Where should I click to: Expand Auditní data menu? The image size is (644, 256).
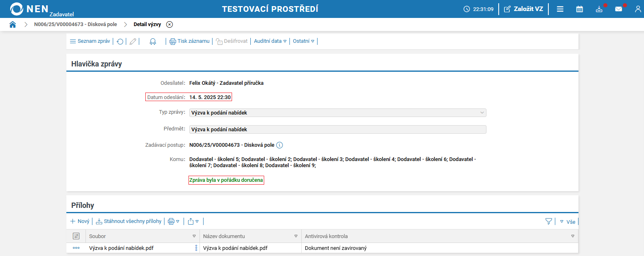coord(270,41)
